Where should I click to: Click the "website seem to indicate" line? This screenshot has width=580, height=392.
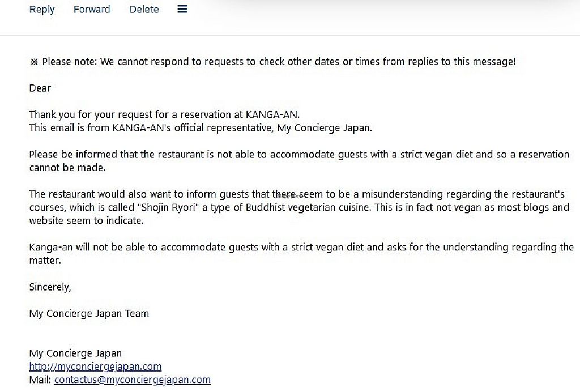pos(87,220)
